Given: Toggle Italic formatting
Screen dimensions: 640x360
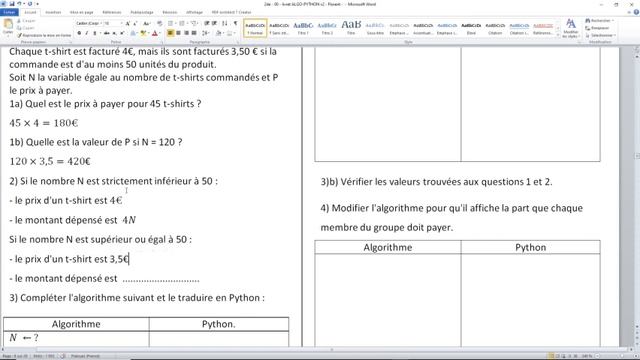Looking at the screenshot, I should [87, 33].
